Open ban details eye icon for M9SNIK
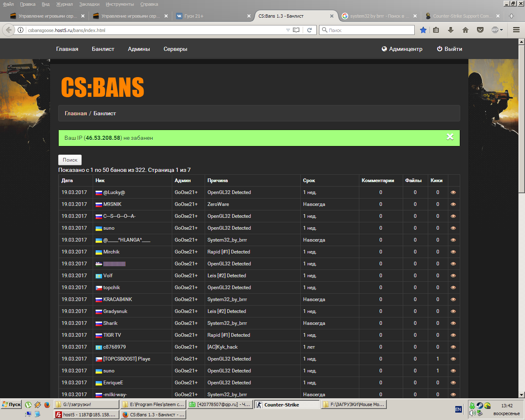 click(x=453, y=204)
